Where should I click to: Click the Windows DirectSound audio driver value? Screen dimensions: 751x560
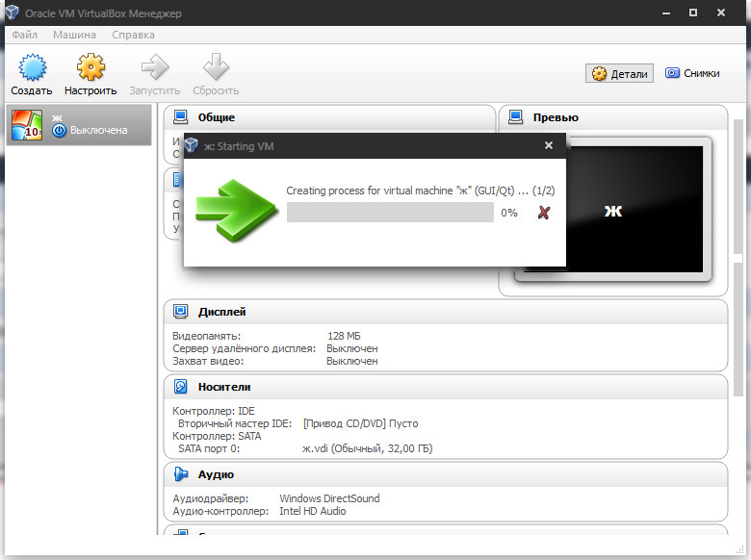(x=329, y=498)
